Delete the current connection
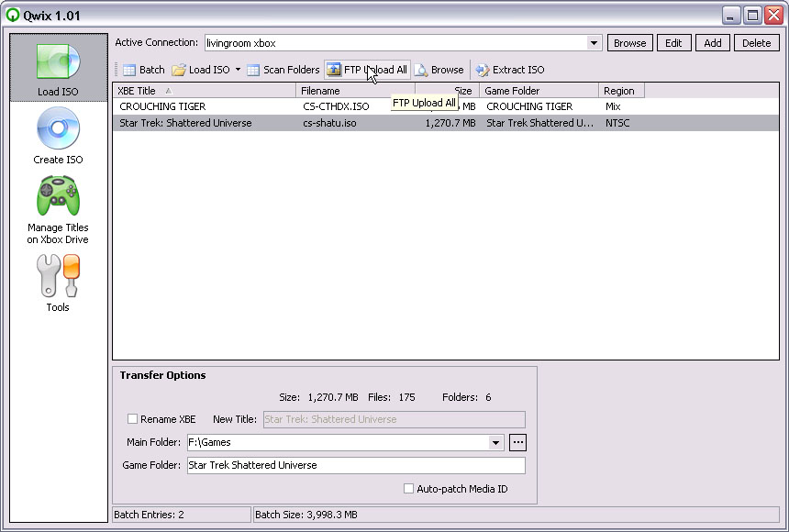This screenshot has width=789, height=532. 755,42
